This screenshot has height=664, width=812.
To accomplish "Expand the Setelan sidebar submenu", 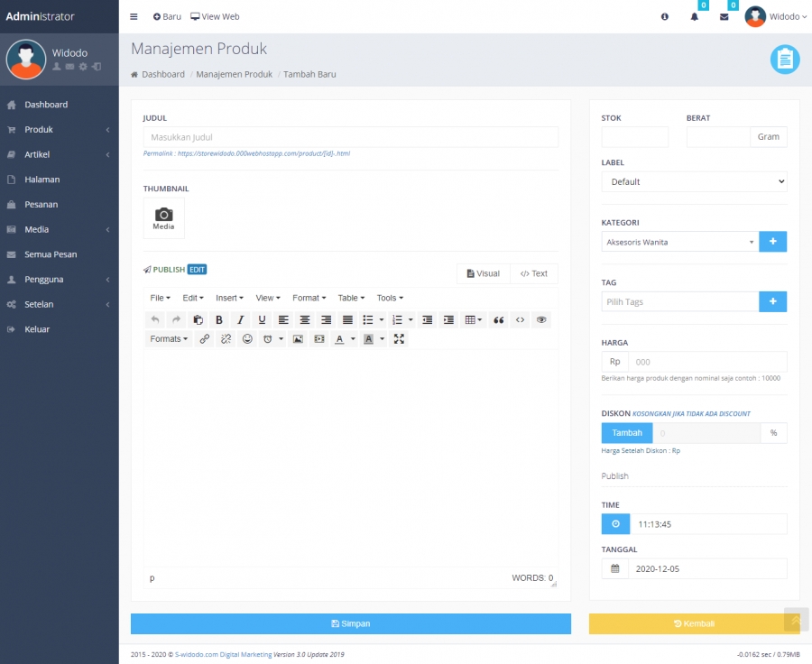I will click(x=59, y=304).
